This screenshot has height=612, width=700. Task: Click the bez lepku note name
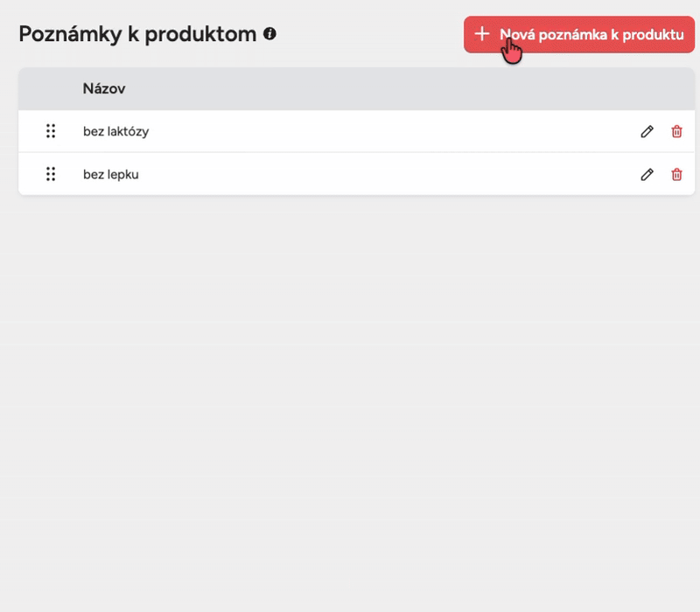click(111, 174)
